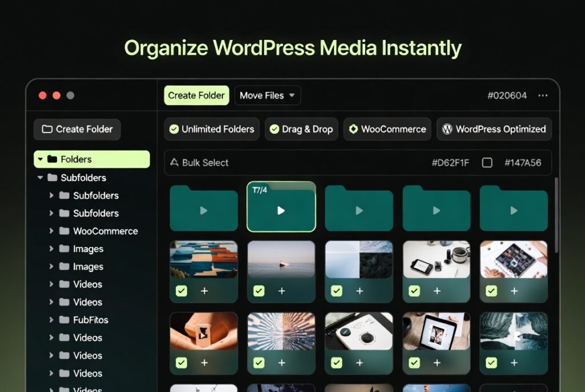This screenshot has width=585, height=392.
Task: Select the highlighted Folders root row
Action: tap(92, 160)
